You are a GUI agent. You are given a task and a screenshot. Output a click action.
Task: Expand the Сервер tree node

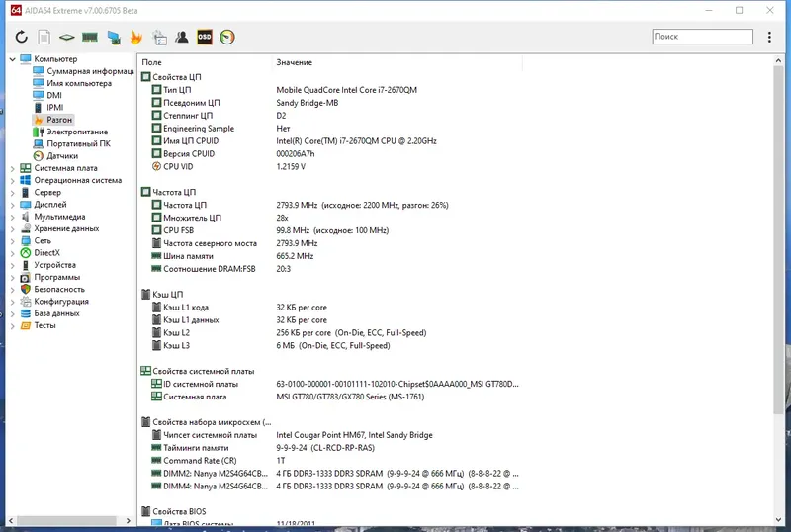tap(13, 192)
